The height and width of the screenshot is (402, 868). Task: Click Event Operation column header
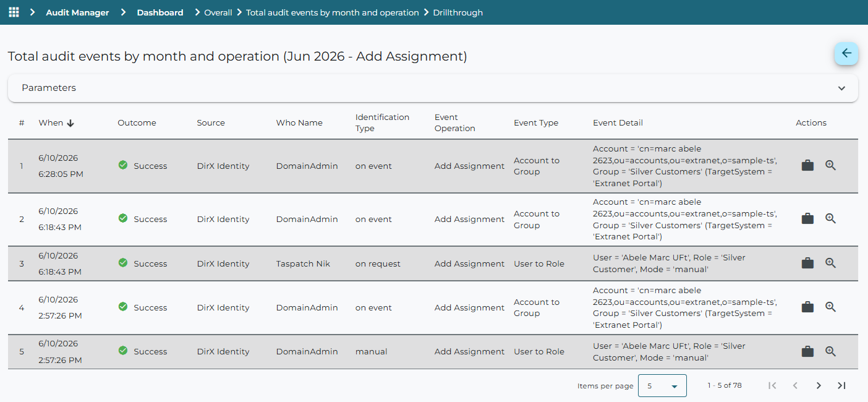pyautogui.click(x=454, y=123)
